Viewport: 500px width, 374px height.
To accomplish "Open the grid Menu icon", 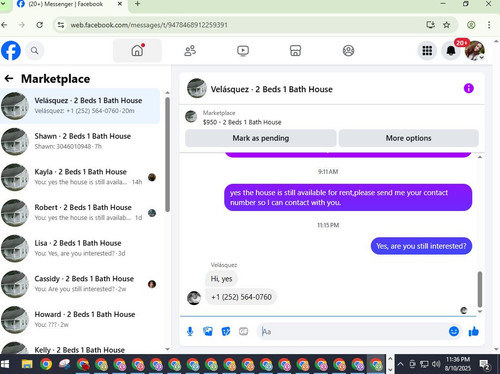I will (427, 51).
